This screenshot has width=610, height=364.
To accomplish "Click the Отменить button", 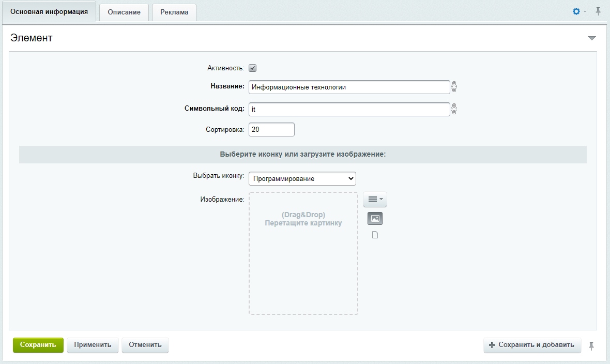I will point(145,345).
